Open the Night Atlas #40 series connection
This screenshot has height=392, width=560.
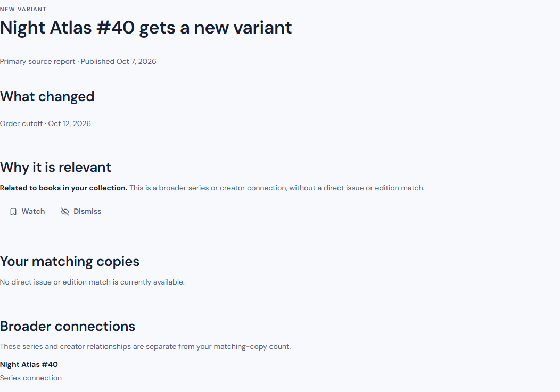29,364
